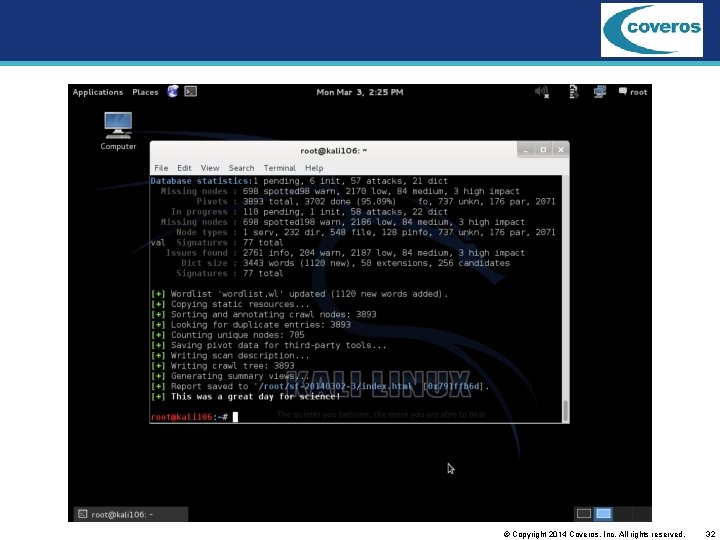Open the root user menu
Viewport: 720px width, 540px height.
click(633, 92)
